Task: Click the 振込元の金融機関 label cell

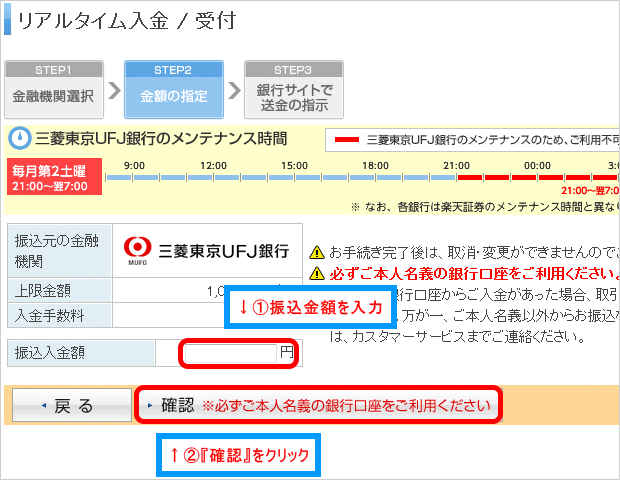Action: tap(60, 251)
